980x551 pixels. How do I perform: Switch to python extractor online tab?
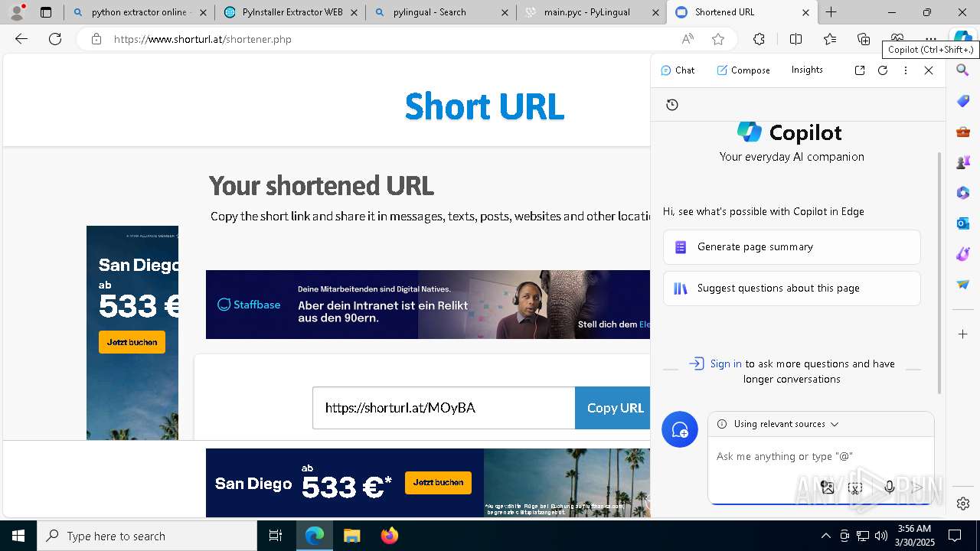[139, 12]
